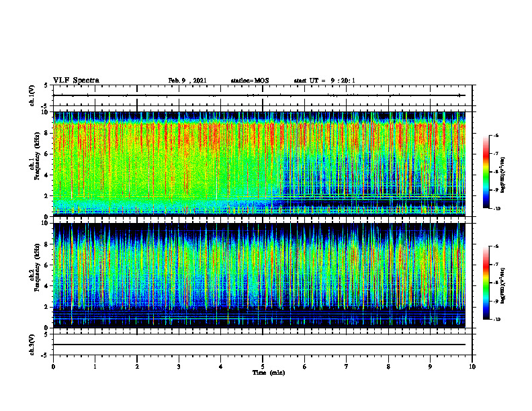Click the "-5" tick label of ch.3(V) axis
The width and height of the screenshot is (532, 411).
click(46, 355)
